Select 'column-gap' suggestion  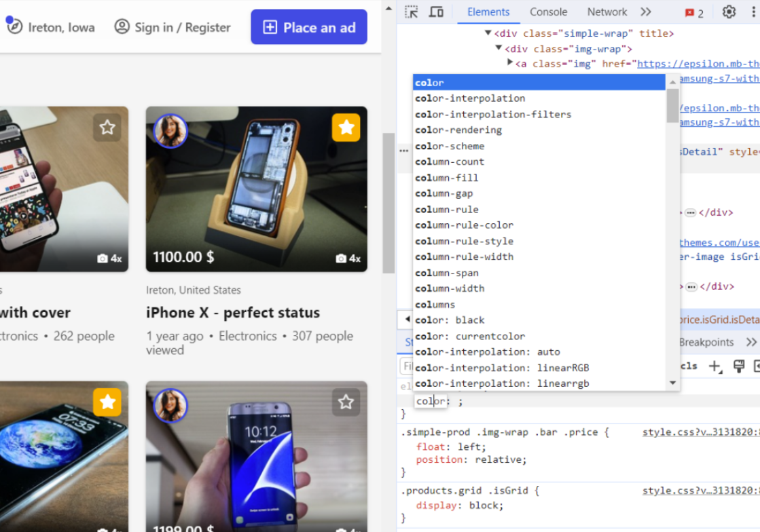pos(539,193)
